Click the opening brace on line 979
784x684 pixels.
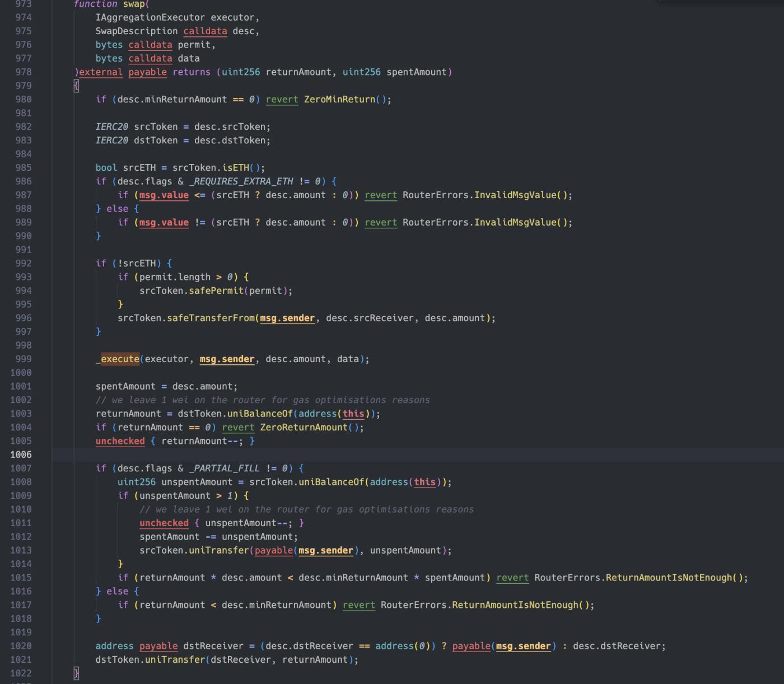point(77,86)
